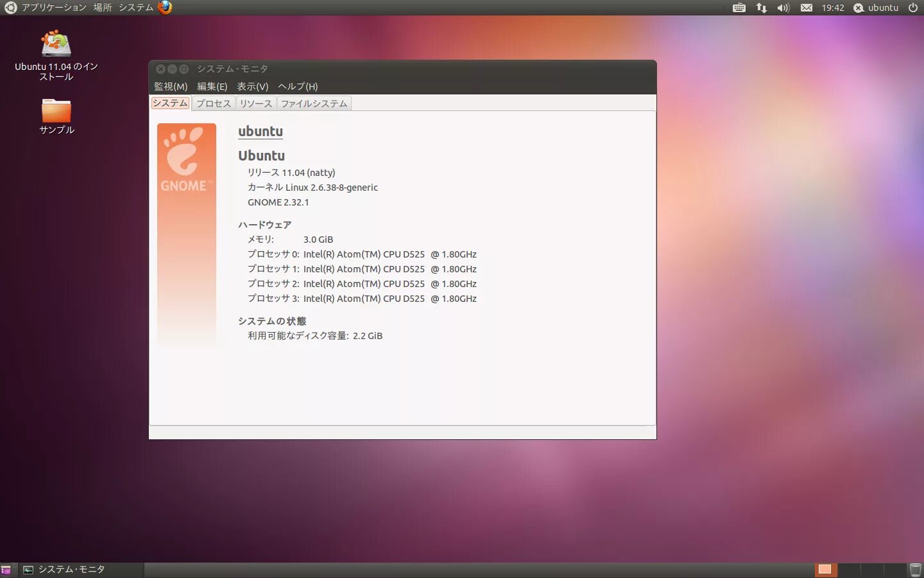Screen dimensions: 924x578
Task: Open the Ubuntu logo applications menu icon
Action: point(10,8)
